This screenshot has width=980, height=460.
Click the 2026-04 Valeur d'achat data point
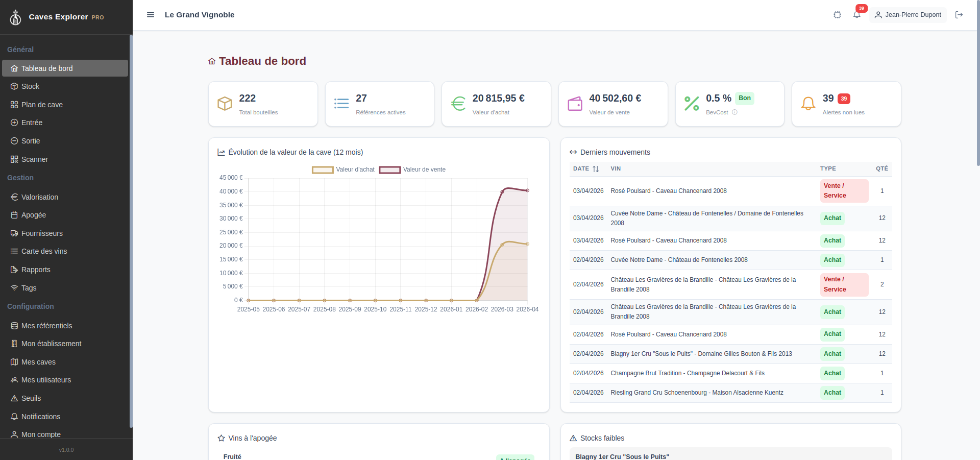click(x=528, y=244)
